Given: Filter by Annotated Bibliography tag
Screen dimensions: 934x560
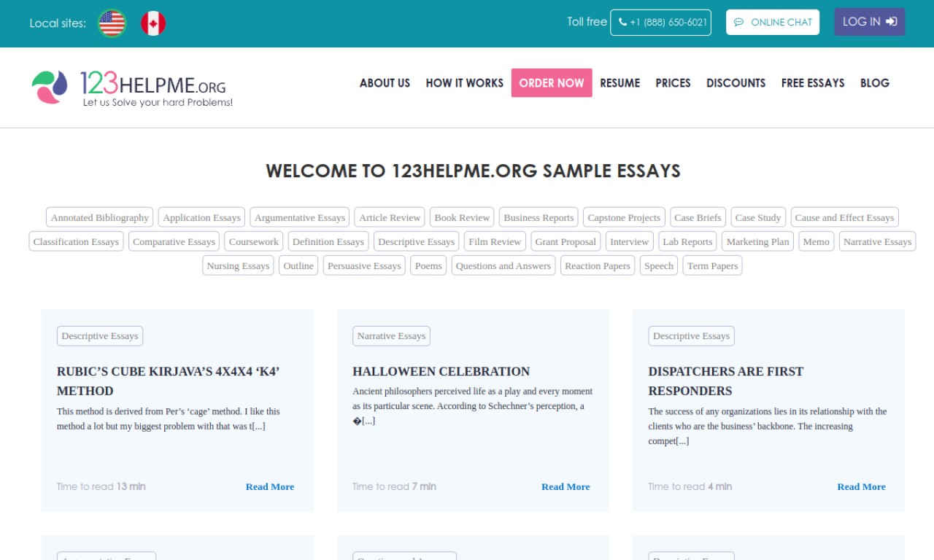Looking at the screenshot, I should coord(100,217).
